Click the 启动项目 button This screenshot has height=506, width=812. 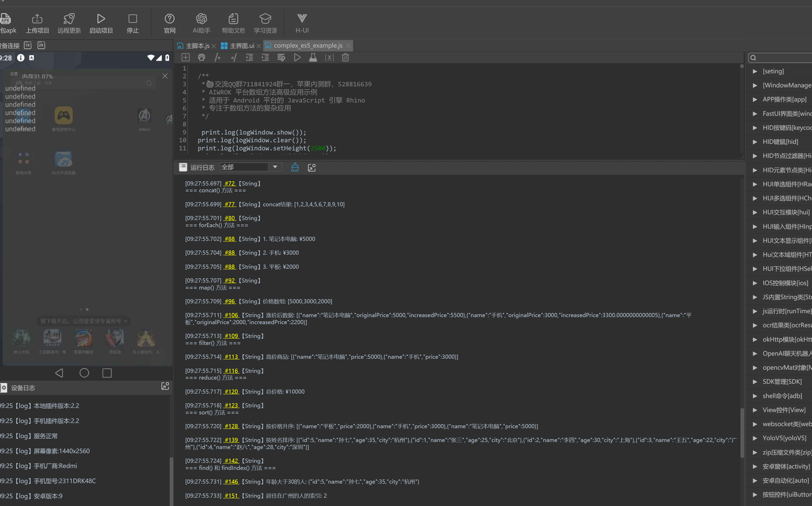(101, 23)
